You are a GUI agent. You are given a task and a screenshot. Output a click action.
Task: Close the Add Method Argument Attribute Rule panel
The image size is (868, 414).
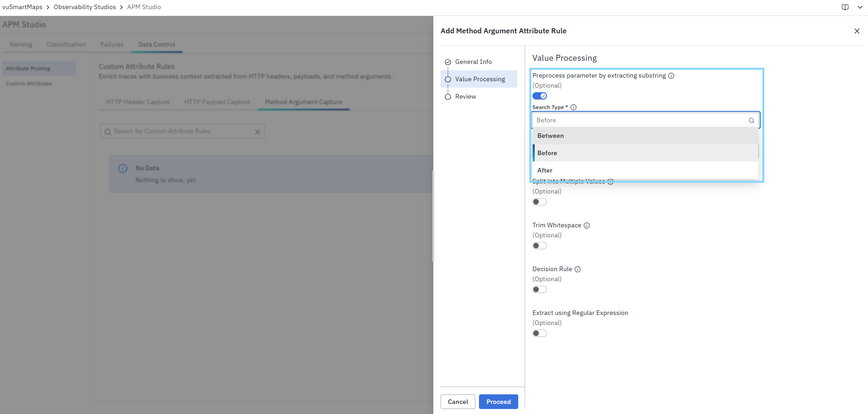click(x=857, y=31)
